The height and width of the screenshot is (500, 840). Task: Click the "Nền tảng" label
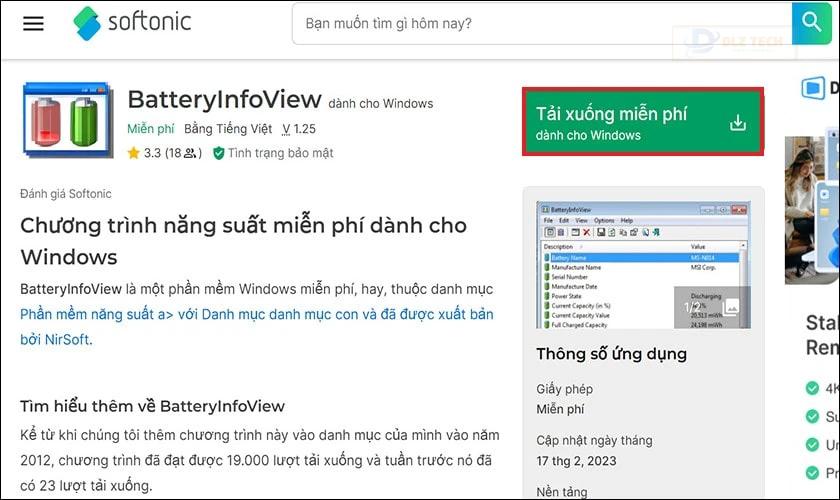pyautogui.click(x=561, y=491)
